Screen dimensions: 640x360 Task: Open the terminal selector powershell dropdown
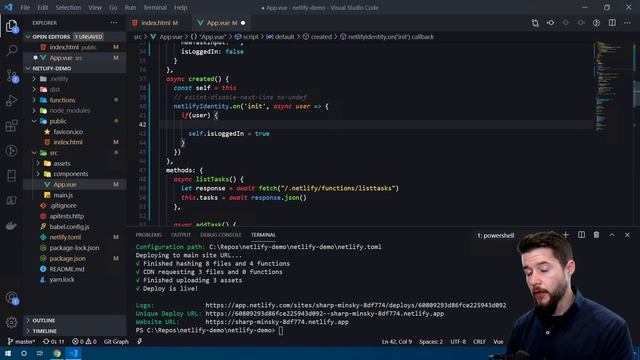point(496,236)
